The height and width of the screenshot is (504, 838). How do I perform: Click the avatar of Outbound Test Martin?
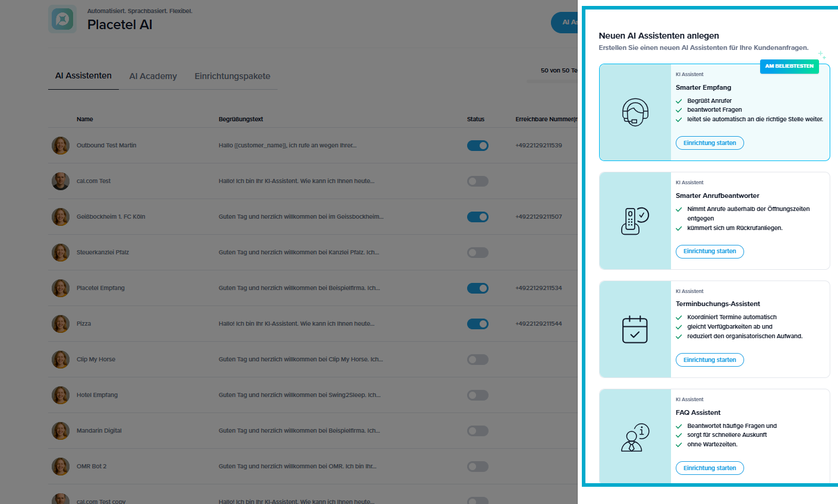pos(61,146)
